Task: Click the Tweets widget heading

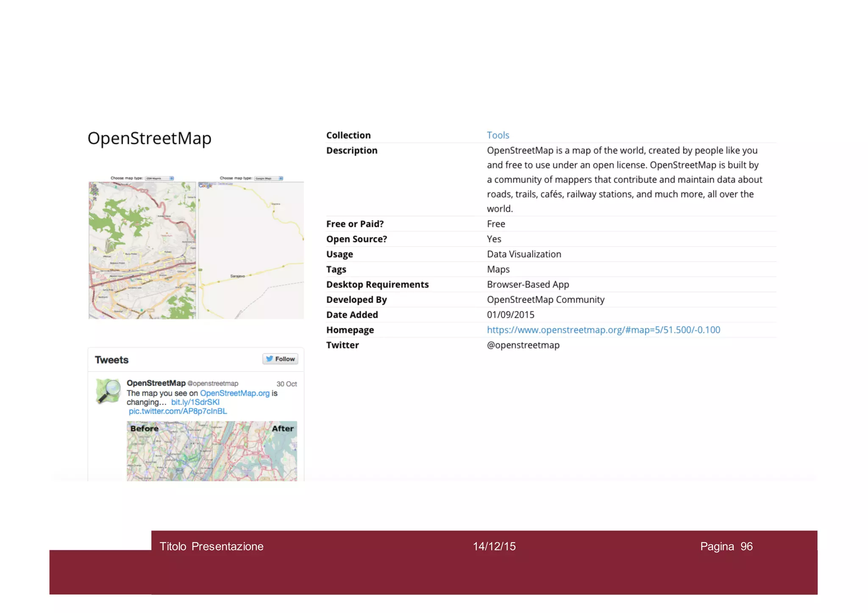Action: 111,360
